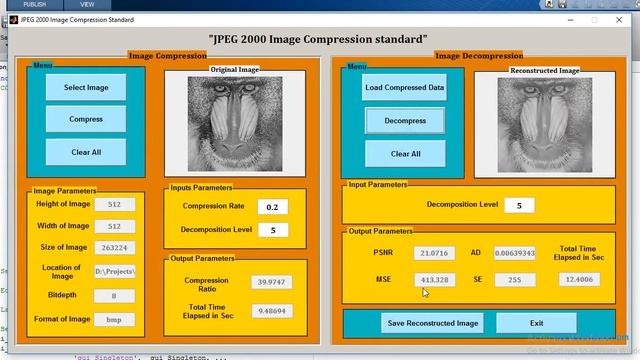Click the Compress button

pyautogui.click(x=86, y=119)
